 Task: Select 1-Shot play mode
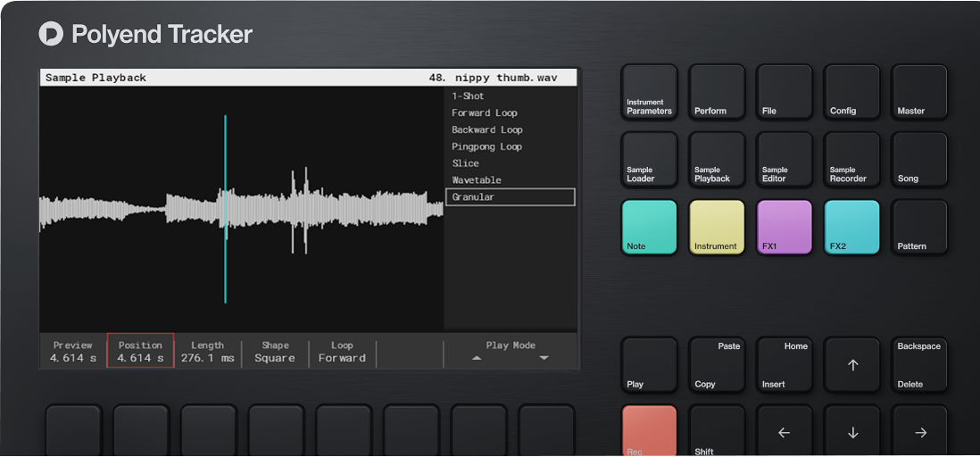tap(510, 96)
